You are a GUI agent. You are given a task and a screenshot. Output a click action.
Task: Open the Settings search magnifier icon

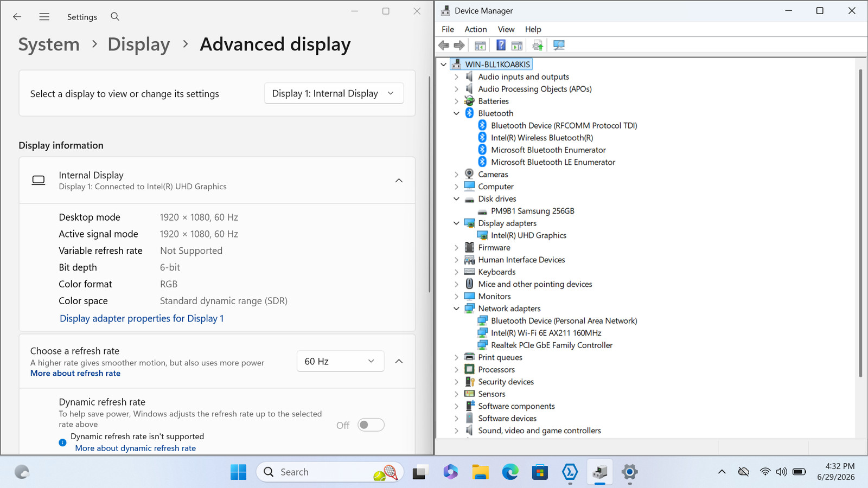pos(115,17)
